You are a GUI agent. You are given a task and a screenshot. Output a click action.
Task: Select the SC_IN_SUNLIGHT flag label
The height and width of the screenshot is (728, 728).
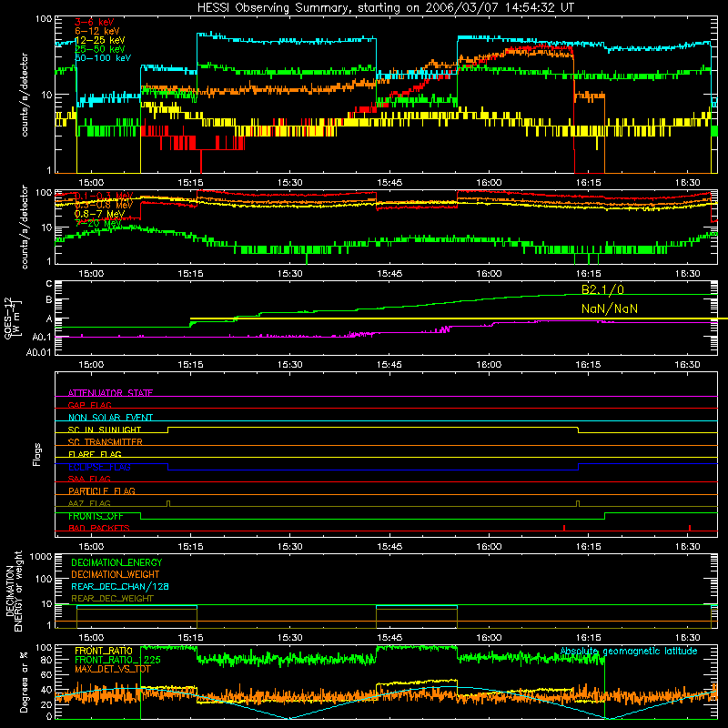(104, 430)
